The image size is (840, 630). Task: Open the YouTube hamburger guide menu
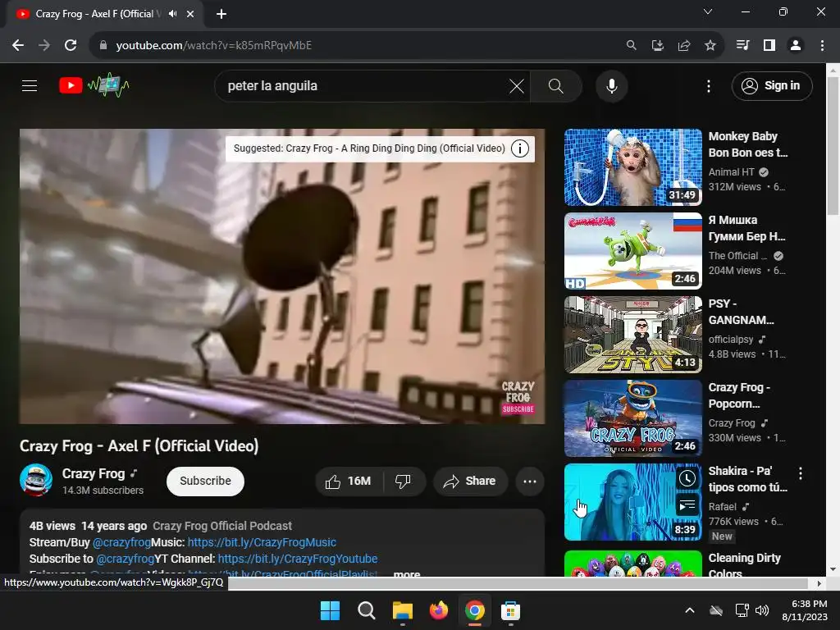tap(30, 85)
